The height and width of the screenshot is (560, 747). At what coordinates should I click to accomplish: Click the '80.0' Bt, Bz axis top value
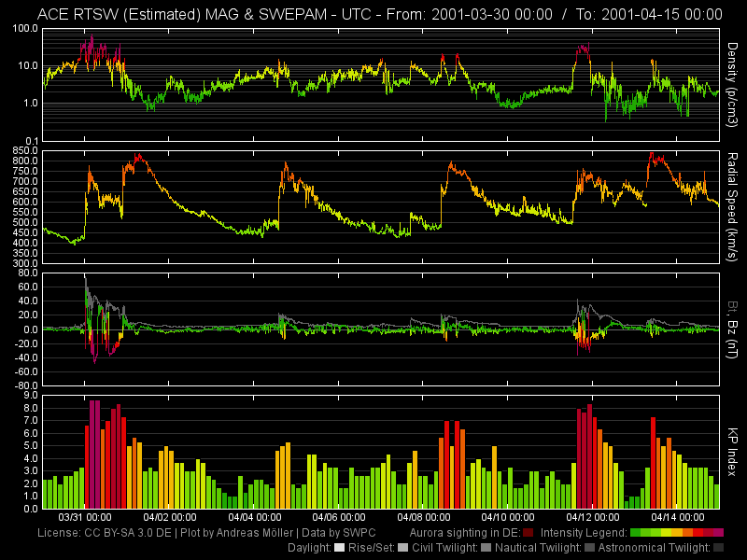28,273
